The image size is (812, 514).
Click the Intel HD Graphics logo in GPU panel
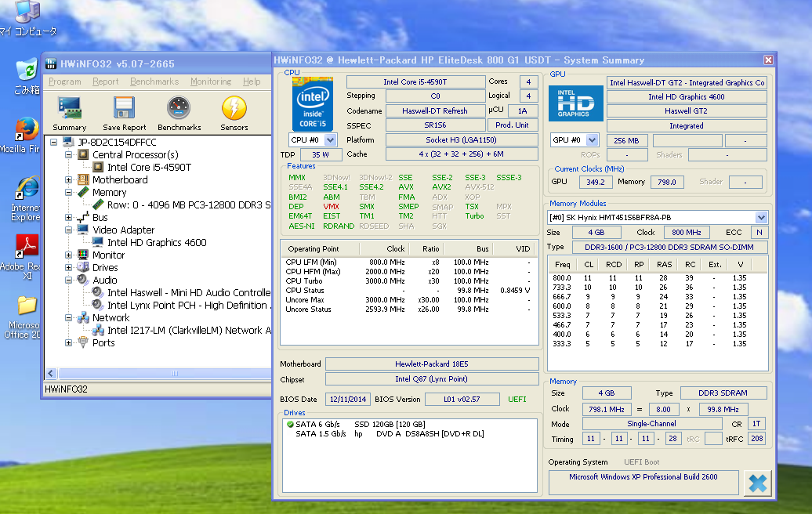pos(576,103)
